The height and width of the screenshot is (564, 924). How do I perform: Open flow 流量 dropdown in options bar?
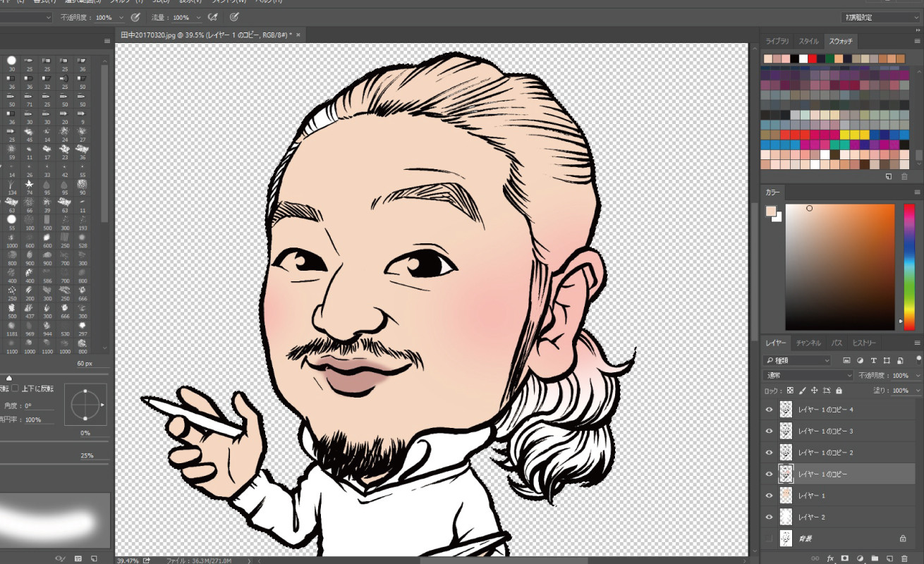[199, 17]
